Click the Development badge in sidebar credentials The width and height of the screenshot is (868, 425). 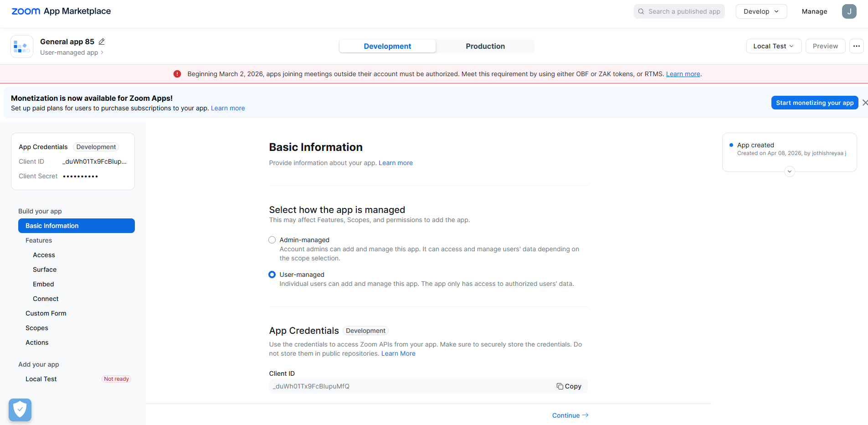(96, 147)
